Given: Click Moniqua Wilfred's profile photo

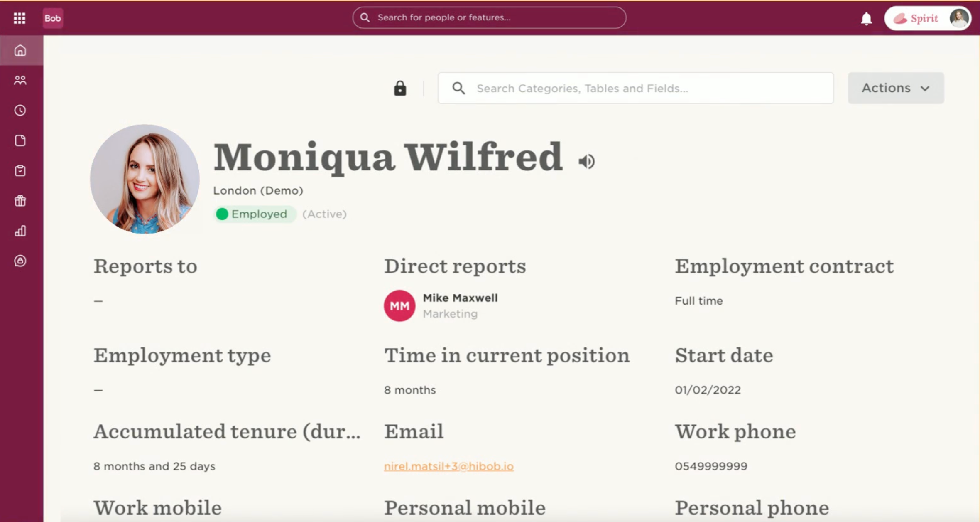Looking at the screenshot, I should tap(145, 179).
